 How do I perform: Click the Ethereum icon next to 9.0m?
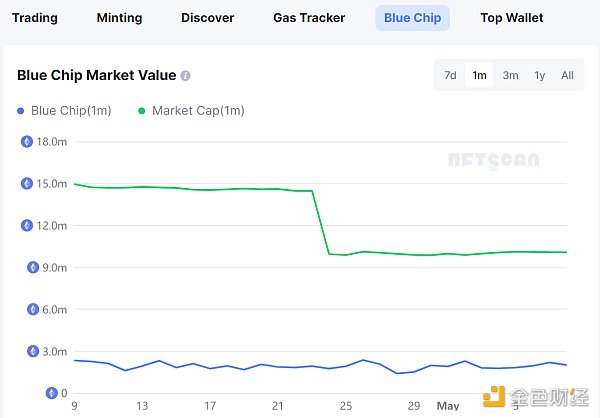tap(27, 268)
